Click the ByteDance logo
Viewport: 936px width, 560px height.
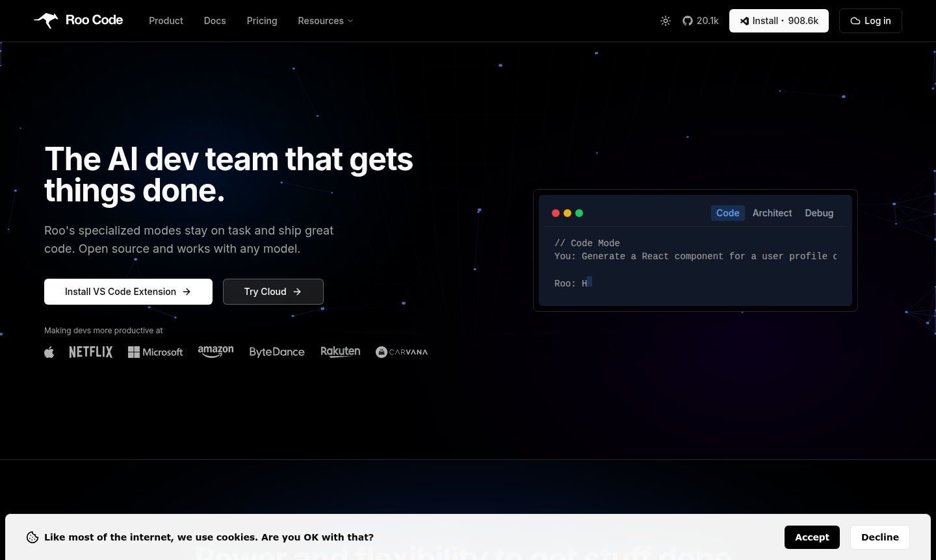[x=277, y=352]
